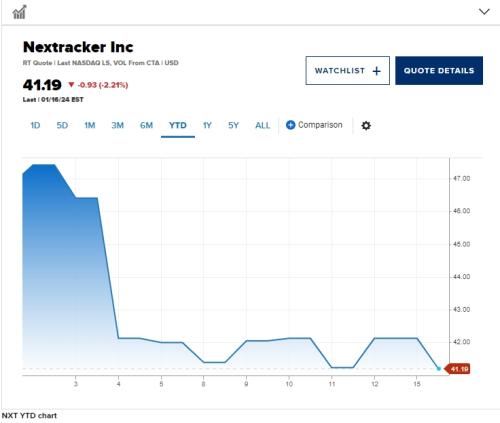Show the 5Y chart range
Screen dimensions: 500x423
(x=233, y=125)
